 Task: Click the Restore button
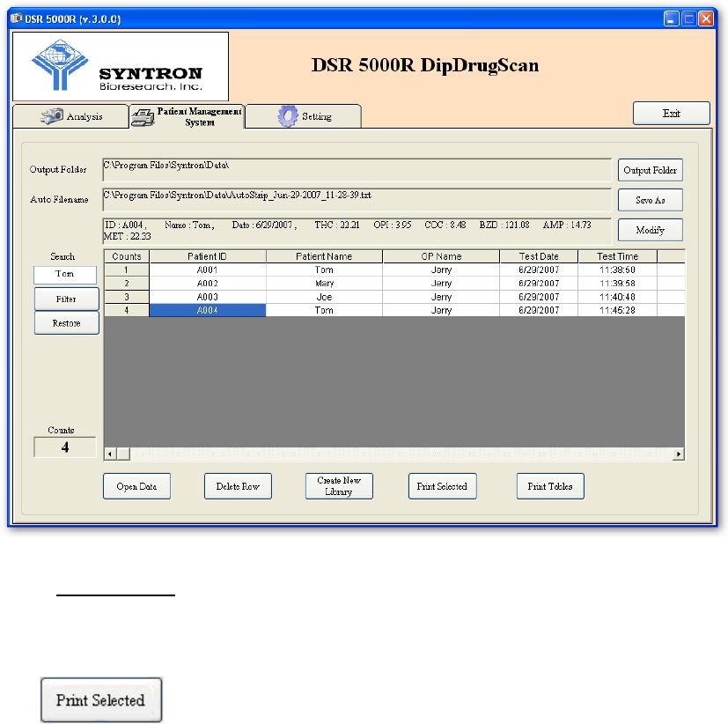66,323
